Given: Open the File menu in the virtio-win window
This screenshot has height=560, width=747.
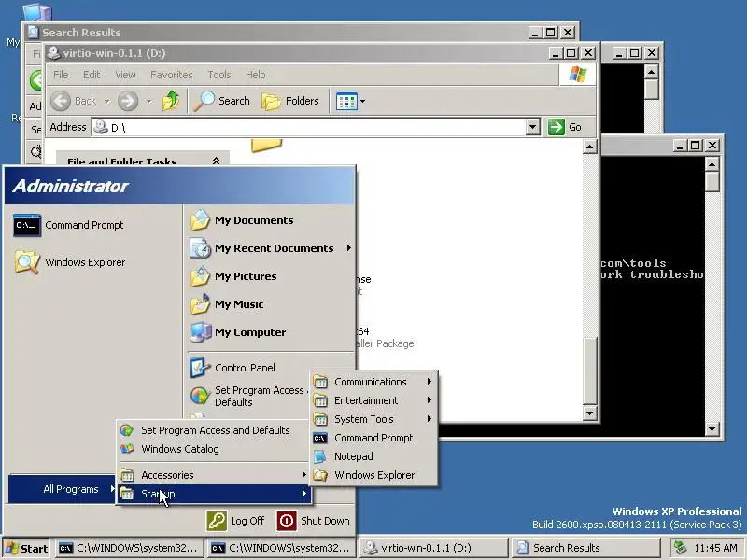Looking at the screenshot, I should (61, 75).
